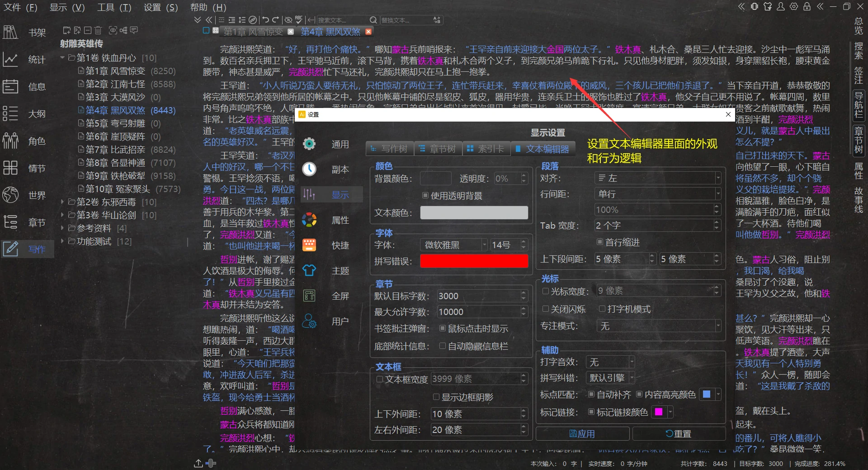Click the delete trash icon above book tree
The image size is (868, 470).
point(98,30)
